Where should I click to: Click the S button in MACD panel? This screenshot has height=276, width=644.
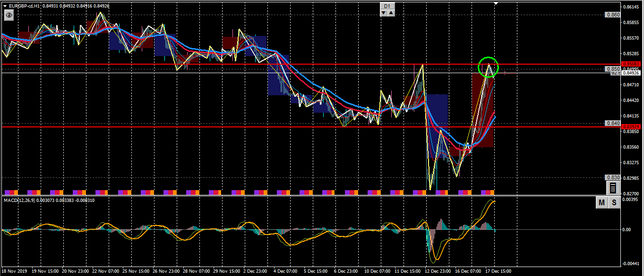[x=614, y=203]
